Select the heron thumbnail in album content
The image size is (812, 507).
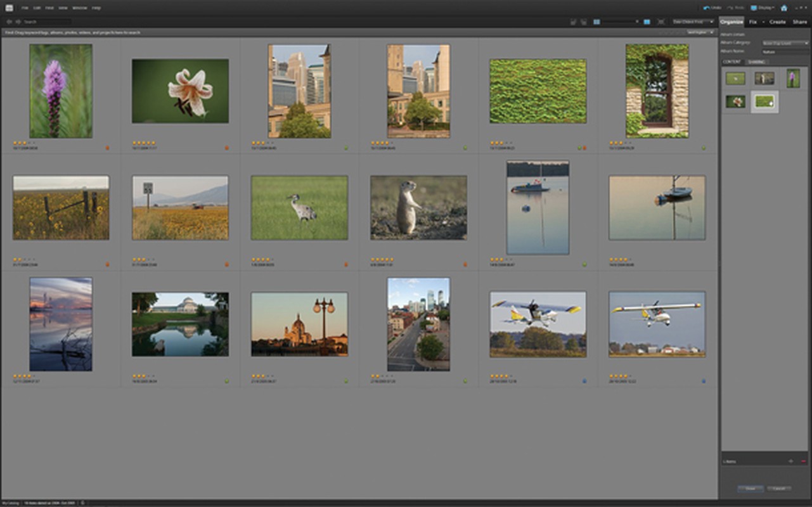pyautogui.click(x=735, y=79)
